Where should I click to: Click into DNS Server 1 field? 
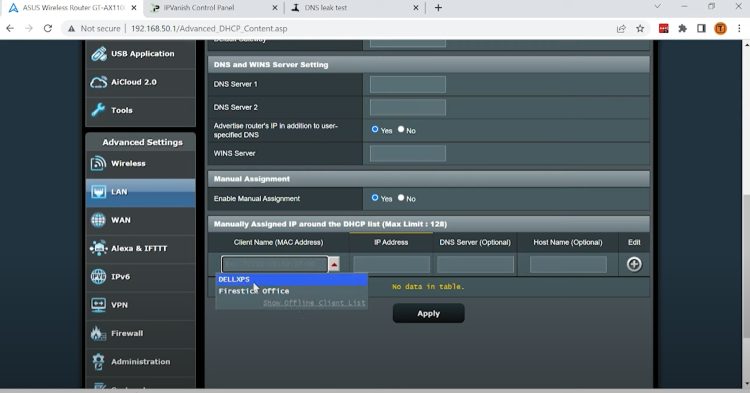tap(408, 84)
